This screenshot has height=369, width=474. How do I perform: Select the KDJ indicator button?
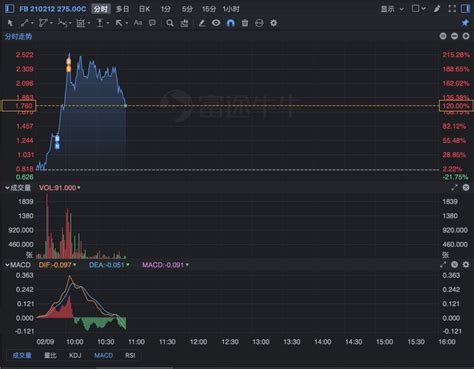coord(75,355)
